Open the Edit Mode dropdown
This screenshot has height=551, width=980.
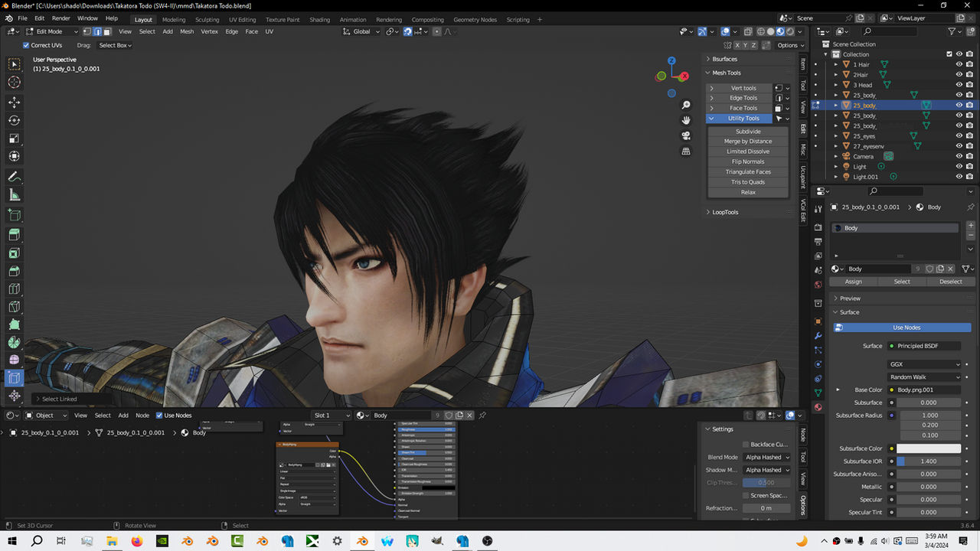pos(51,31)
